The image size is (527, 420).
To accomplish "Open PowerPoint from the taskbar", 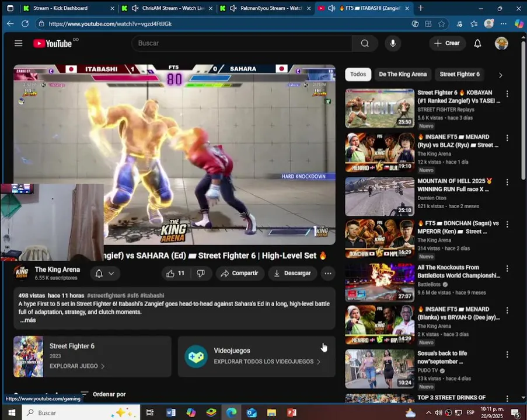I will point(291,412).
